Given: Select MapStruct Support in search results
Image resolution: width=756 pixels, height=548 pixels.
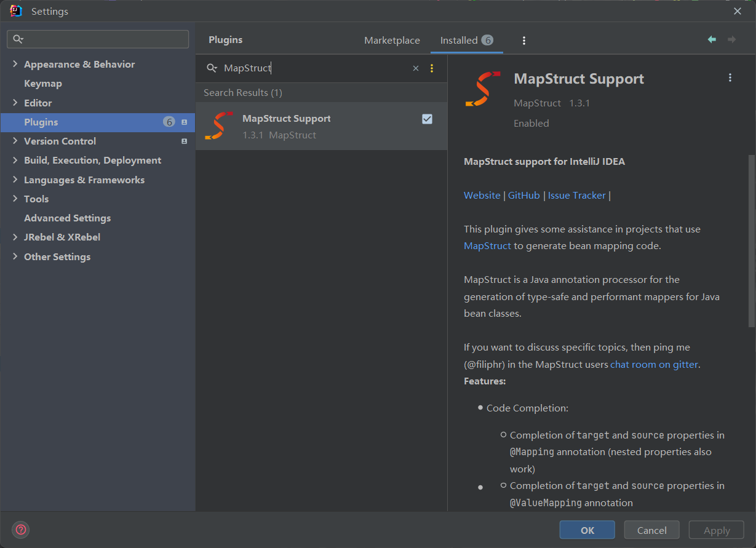Looking at the screenshot, I should point(321,126).
